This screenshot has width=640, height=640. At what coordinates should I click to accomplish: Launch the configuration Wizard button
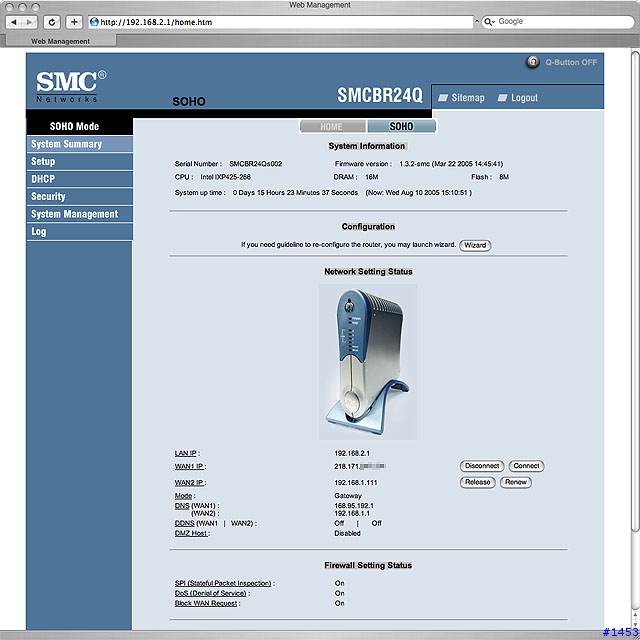point(475,245)
